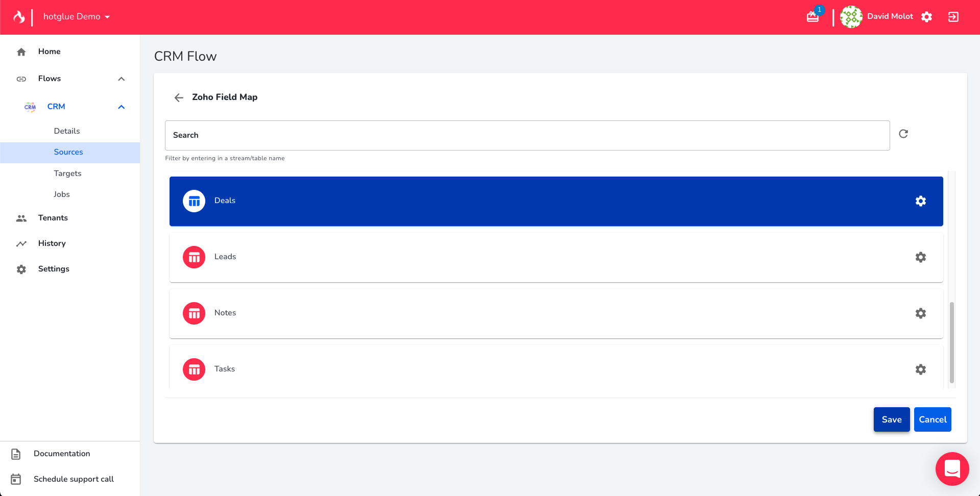Open Leads stream settings gear

[x=920, y=257]
